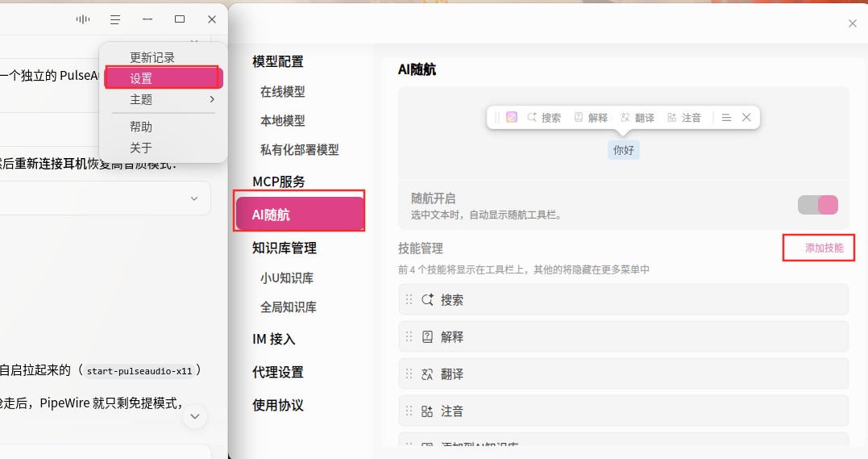This screenshot has height=459, width=868.
Task: Expand the 主题 submenu arrow
Action: (x=212, y=99)
